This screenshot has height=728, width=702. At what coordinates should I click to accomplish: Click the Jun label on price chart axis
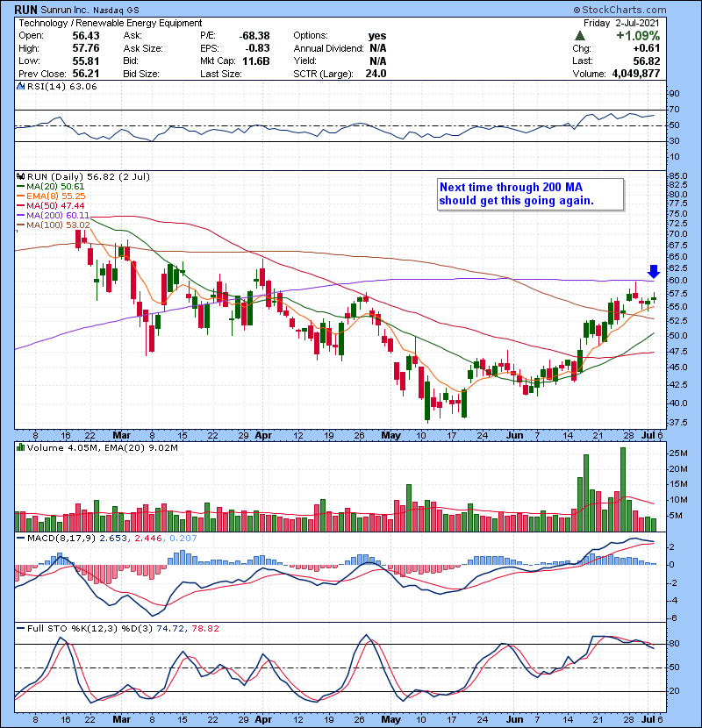pyautogui.click(x=514, y=436)
